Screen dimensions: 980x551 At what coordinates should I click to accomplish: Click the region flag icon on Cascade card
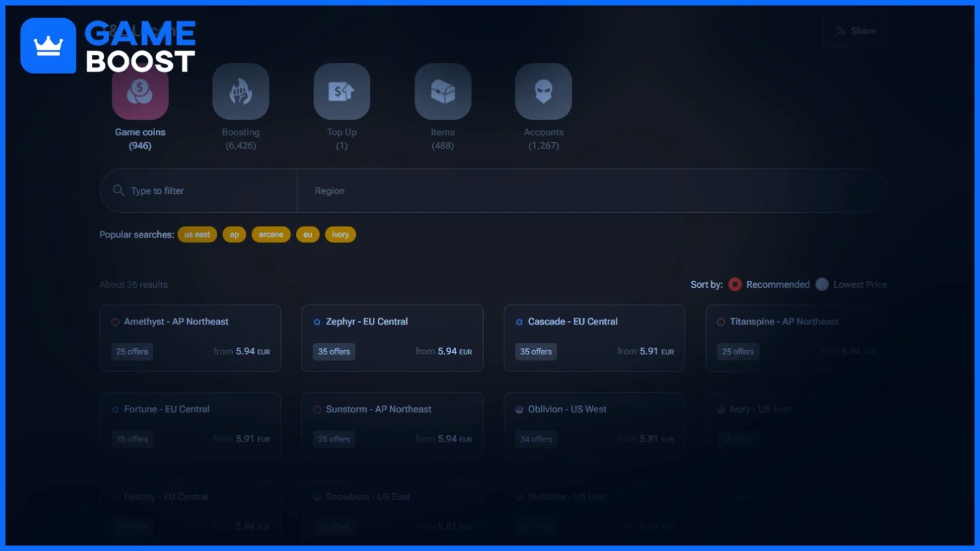click(x=519, y=322)
